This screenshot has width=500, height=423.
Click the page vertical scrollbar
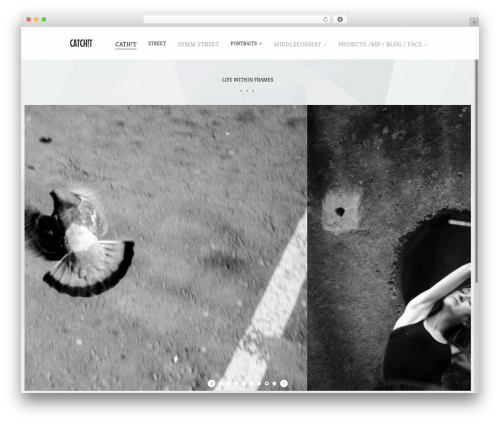477,172
